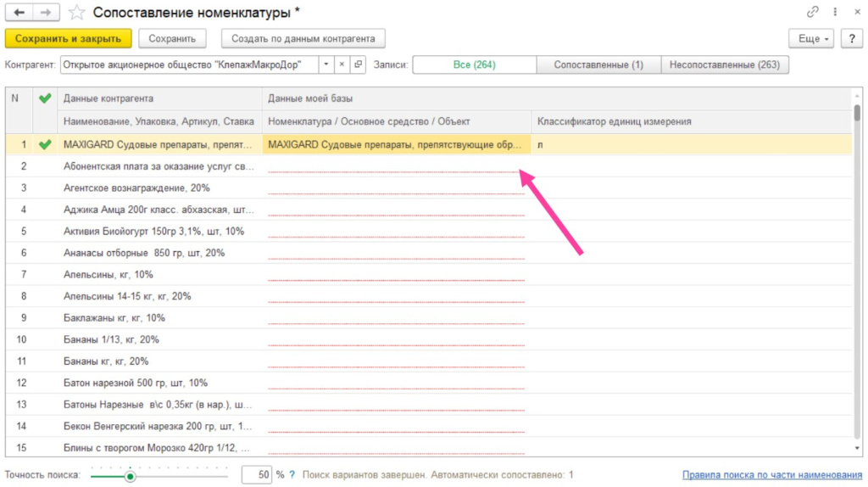Add the form to favorites with the star

coord(76,13)
